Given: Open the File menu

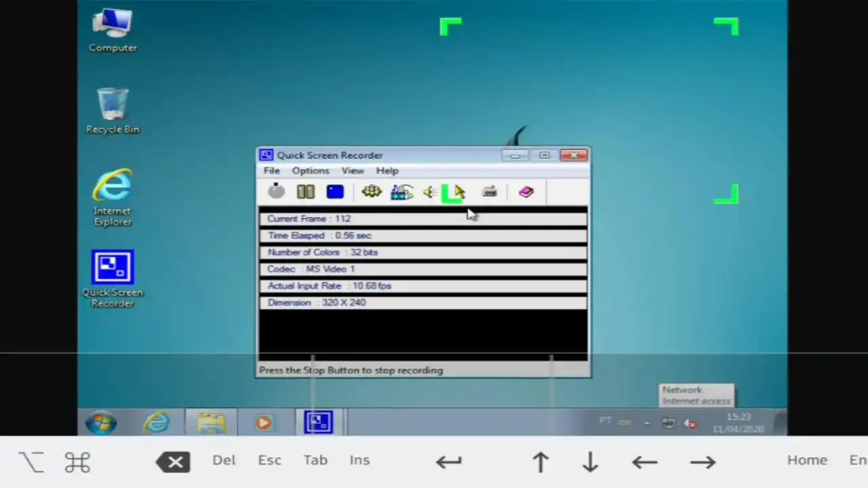Looking at the screenshot, I should click(271, 171).
